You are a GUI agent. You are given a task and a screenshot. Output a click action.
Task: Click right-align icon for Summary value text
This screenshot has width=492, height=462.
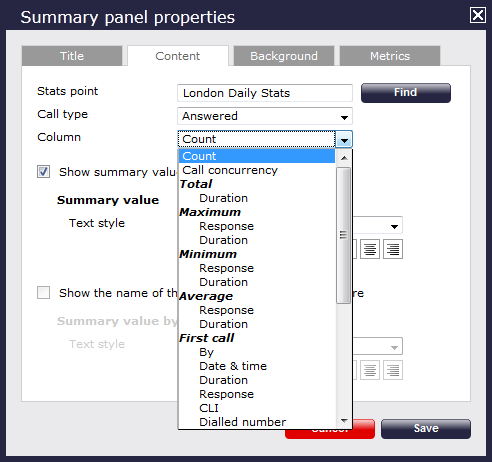coord(393,249)
